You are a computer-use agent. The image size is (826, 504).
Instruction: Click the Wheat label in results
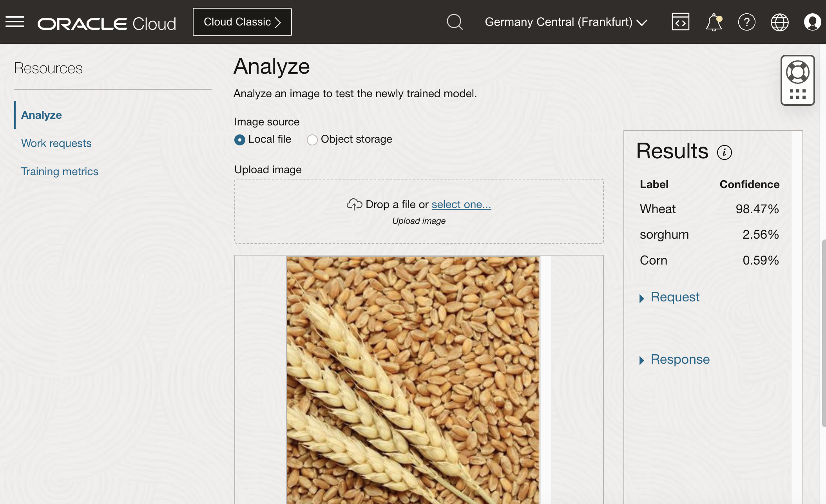click(x=658, y=209)
